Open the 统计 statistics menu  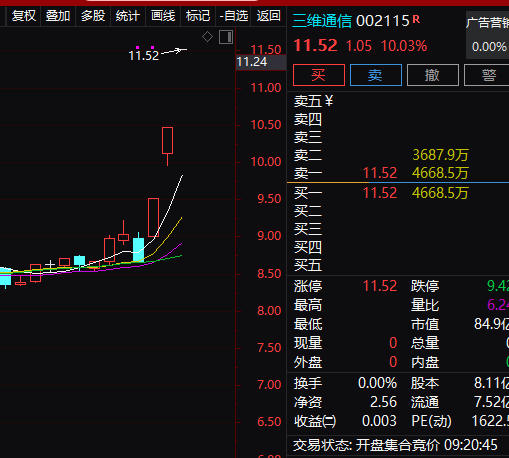pyautogui.click(x=128, y=16)
